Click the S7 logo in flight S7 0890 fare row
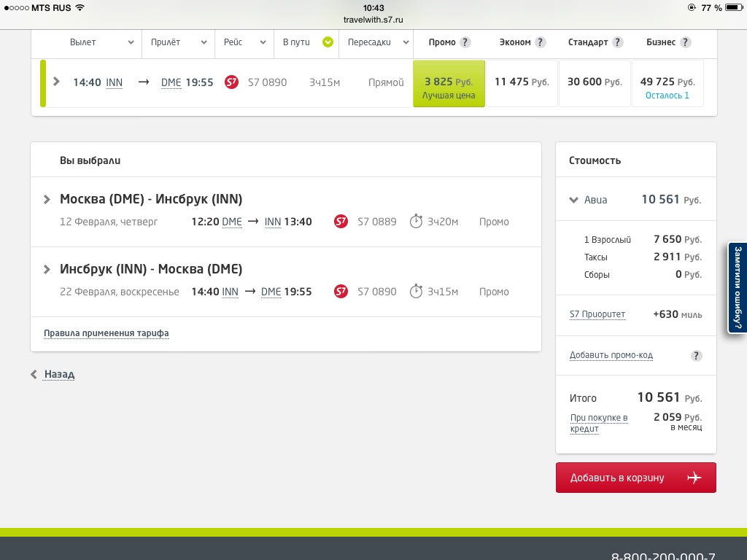 coord(231,82)
